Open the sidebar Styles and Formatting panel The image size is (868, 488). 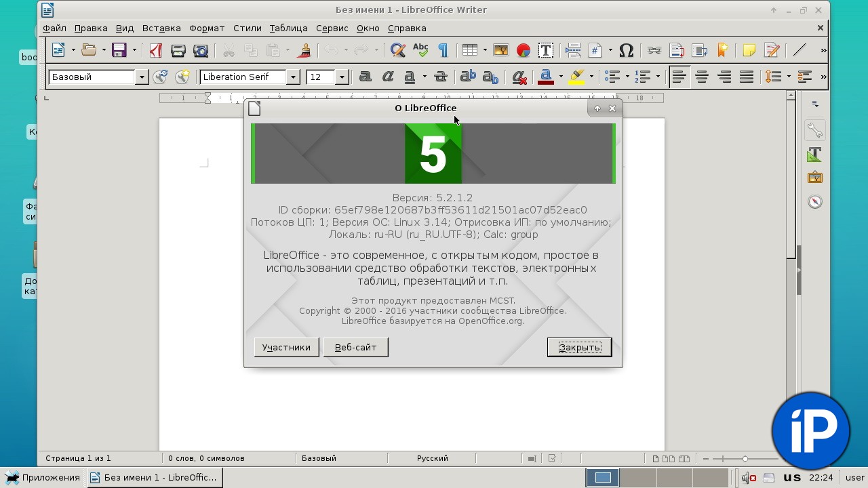(814, 155)
